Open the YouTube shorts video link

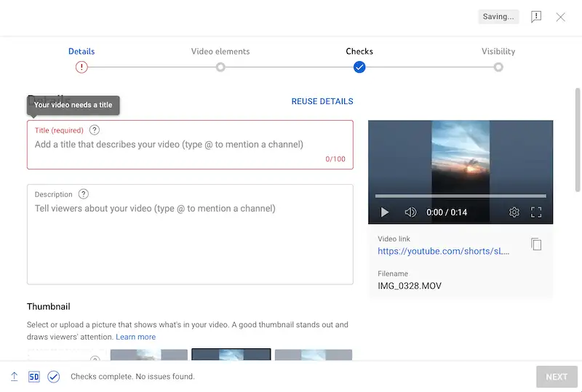444,251
